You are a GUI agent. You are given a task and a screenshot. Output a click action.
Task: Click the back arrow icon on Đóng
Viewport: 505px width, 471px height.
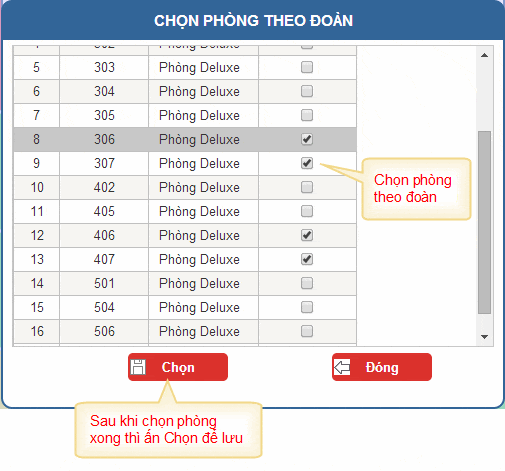click(x=342, y=367)
